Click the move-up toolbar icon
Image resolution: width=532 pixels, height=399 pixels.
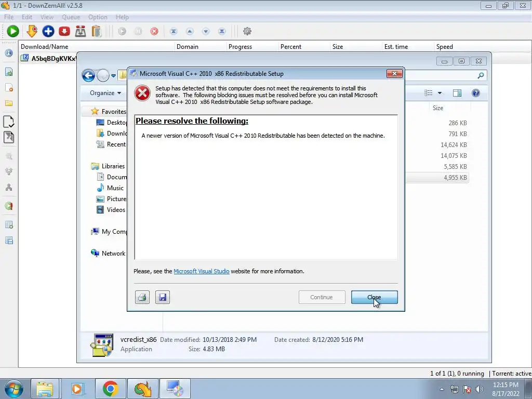tap(190, 31)
